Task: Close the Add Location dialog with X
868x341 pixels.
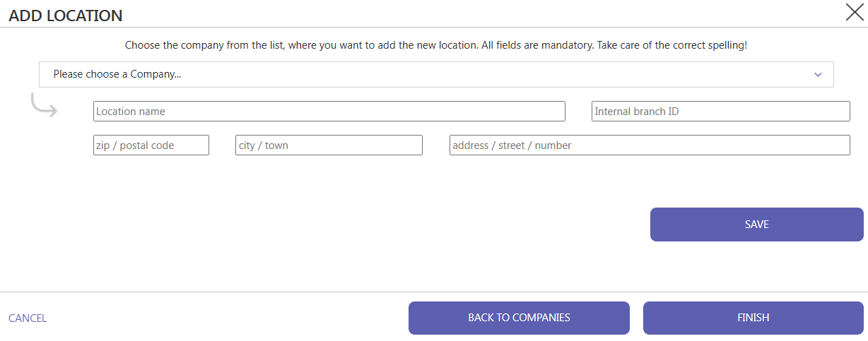Action: [855, 13]
